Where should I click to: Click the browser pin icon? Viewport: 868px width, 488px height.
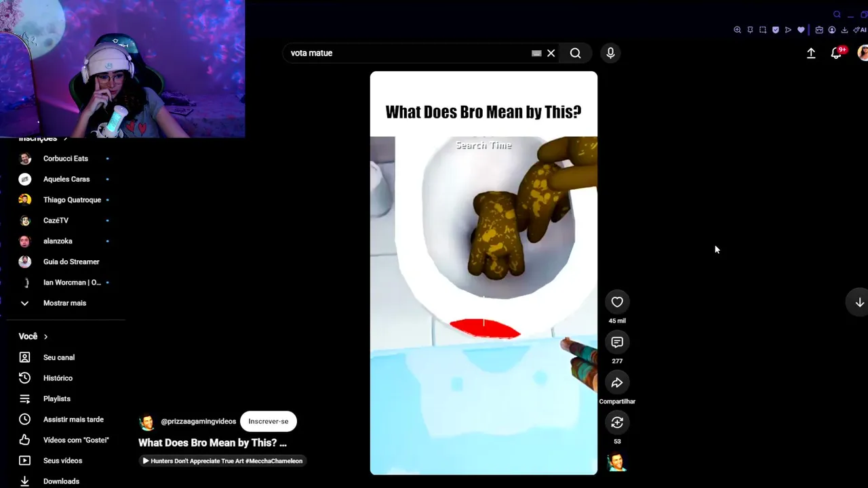pyautogui.click(x=750, y=30)
